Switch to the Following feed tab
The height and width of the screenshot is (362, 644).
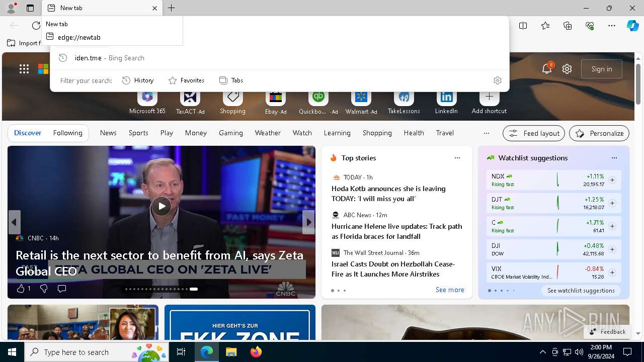pyautogui.click(x=67, y=133)
